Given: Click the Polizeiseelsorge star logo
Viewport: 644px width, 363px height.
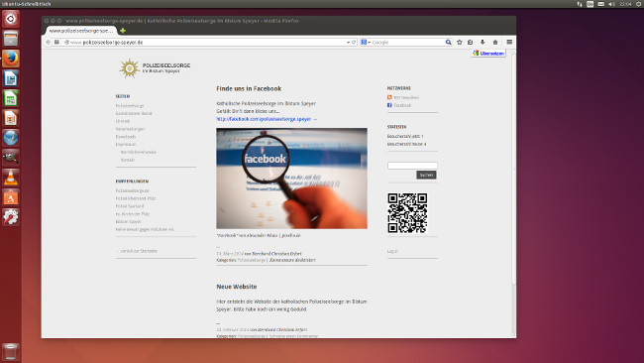Looking at the screenshot, I should [x=130, y=68].
